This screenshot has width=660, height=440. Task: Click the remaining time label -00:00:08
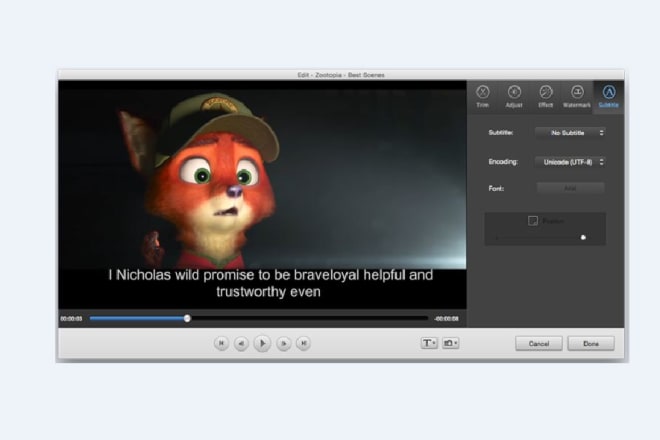447,319
